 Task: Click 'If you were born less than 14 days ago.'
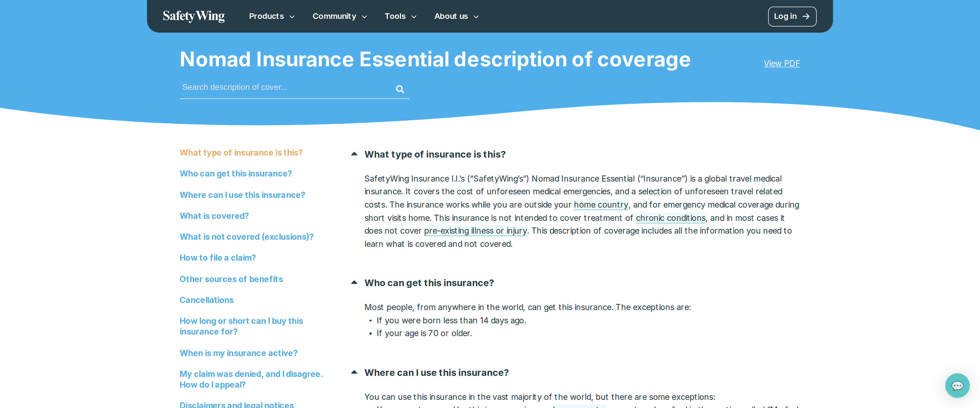(x=451, y=320)
